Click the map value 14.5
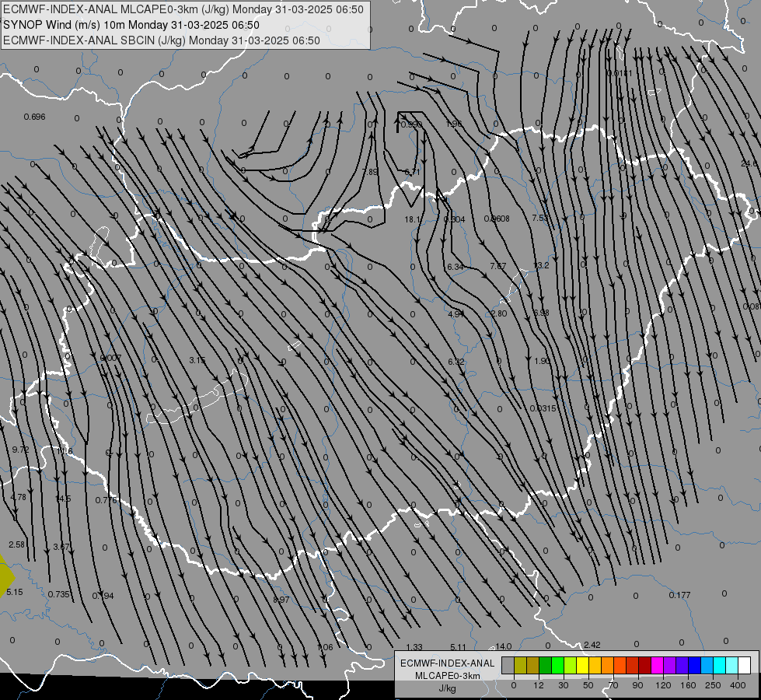Image resolution: width=761 pixels, height=700 pixels. pos(63,499)
